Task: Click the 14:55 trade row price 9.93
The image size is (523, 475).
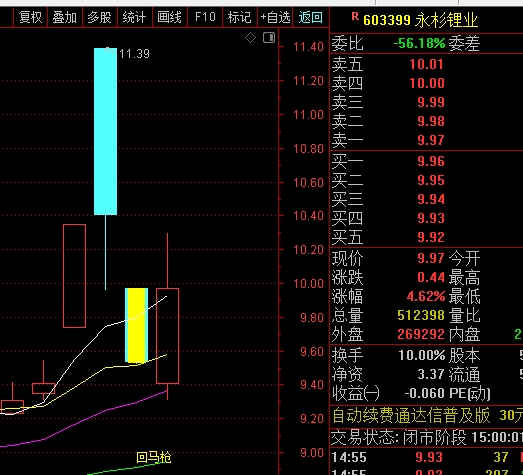Action: tap(429, 457)
